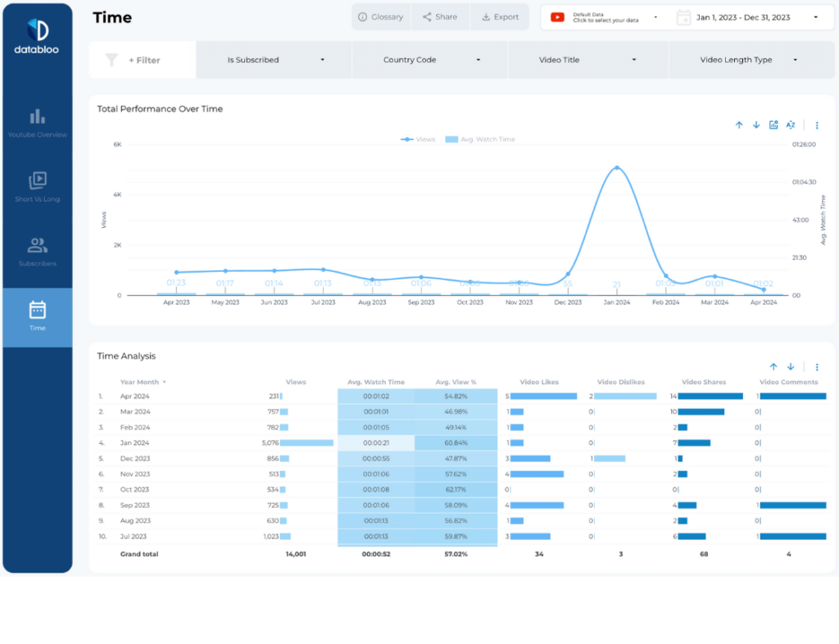Open the Glossary
Viewport: 839px width, 644px height.
pos(380,16)
